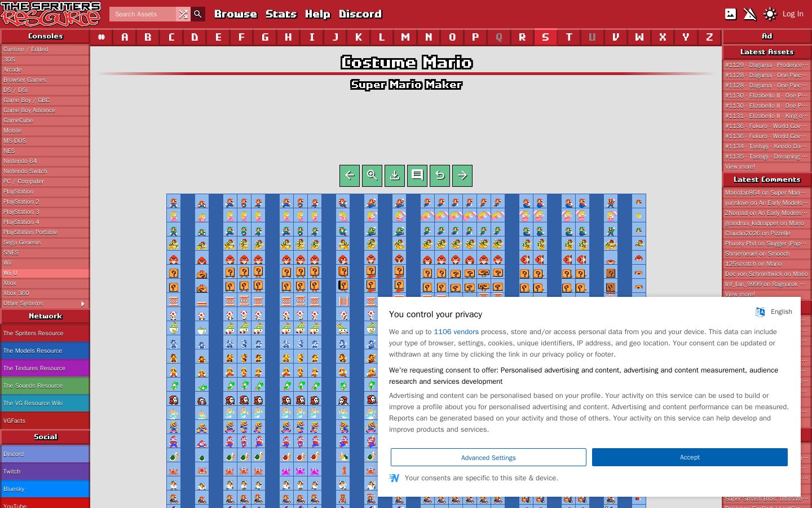812x508 pixels.
Task: Open the Browse menu
Action: click(236, 14)
